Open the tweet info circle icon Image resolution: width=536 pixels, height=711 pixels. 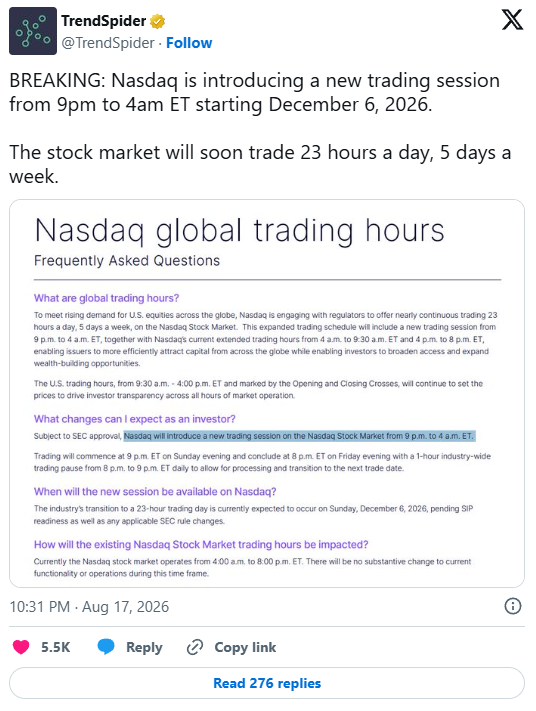click(x=513, y=606)
